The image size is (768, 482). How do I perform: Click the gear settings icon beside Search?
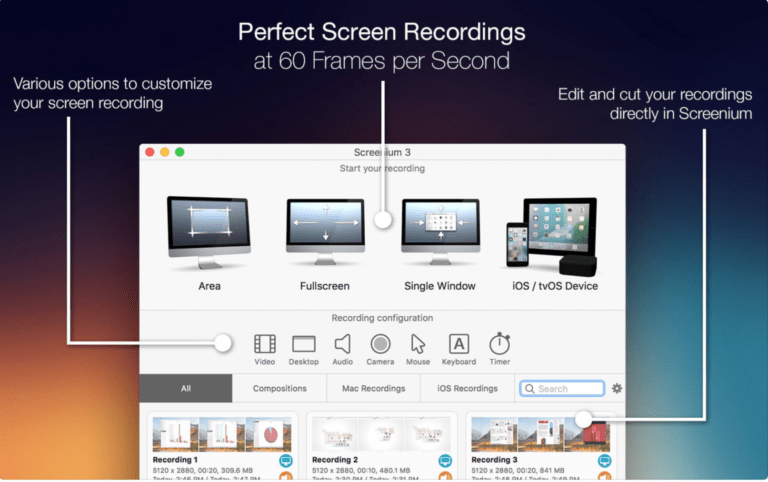tap(617, 388)
